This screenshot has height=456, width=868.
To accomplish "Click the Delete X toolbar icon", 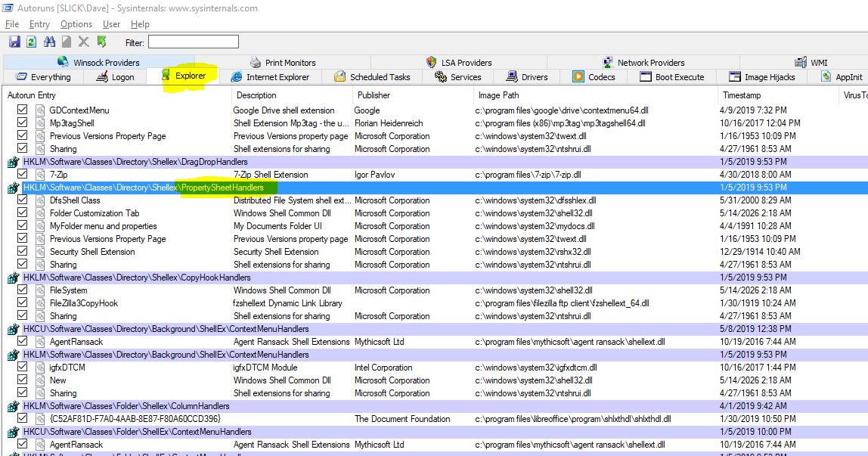I will (84, 42).
